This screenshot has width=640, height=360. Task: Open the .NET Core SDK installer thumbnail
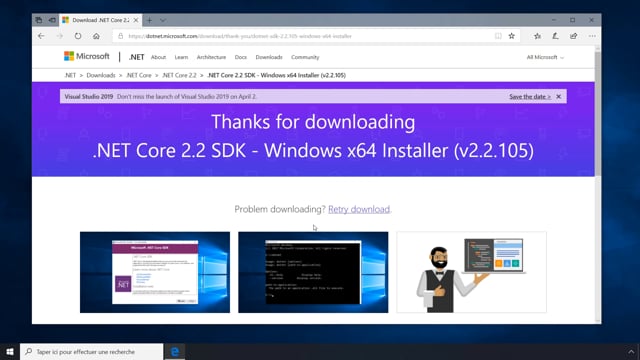[155, 272]
